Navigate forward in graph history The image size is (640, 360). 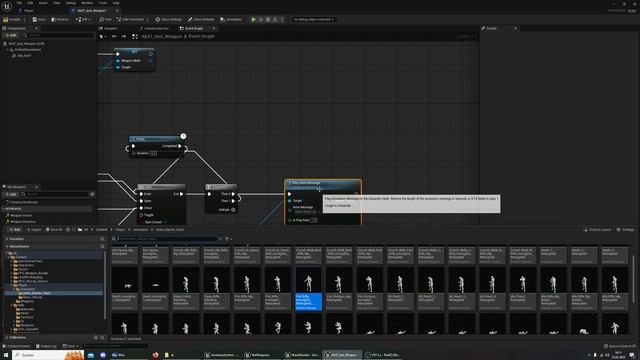[x=124, y=36]
